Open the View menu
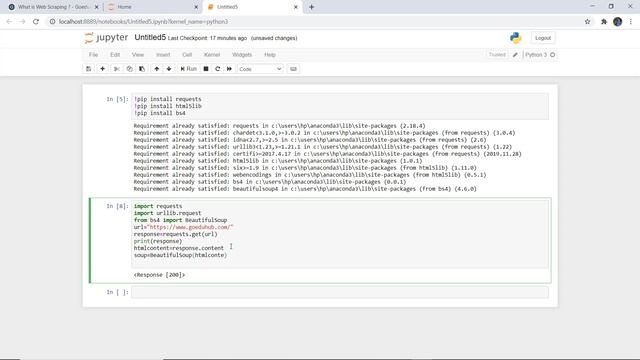The image size is (640, 360). [138, 55]
